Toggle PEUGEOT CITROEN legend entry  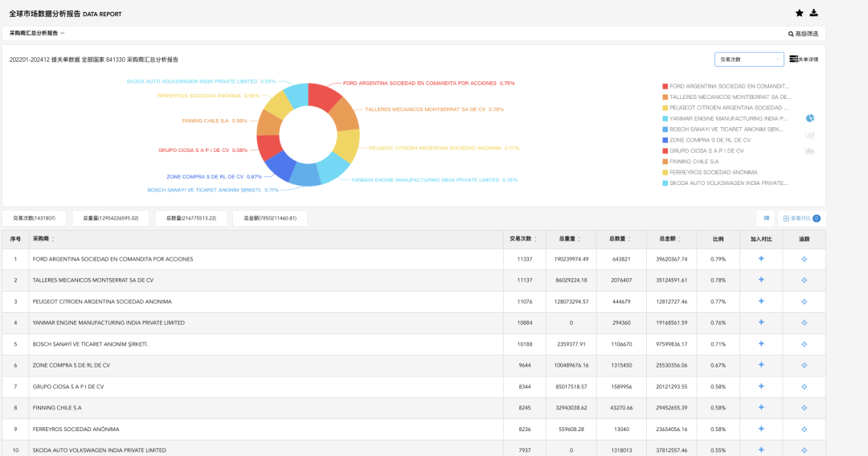click(x=725, y=108)
